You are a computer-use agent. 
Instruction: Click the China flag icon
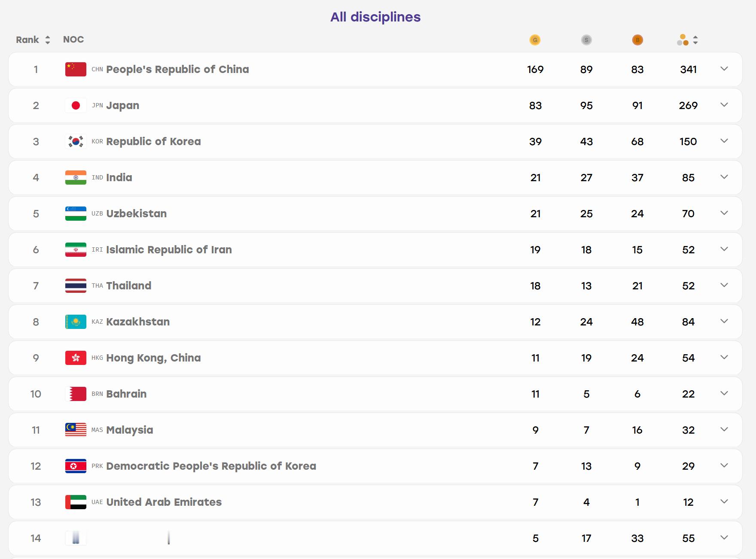tap(76, 69)
